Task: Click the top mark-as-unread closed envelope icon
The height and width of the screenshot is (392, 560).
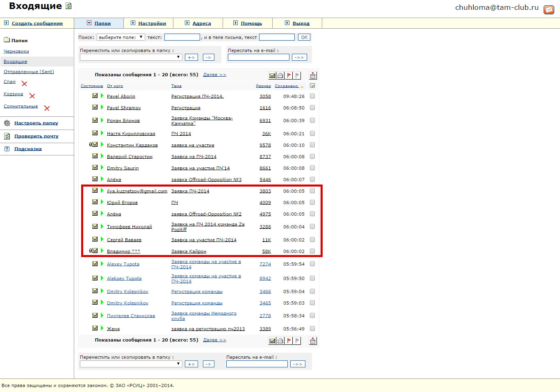Action: [272, 75]
